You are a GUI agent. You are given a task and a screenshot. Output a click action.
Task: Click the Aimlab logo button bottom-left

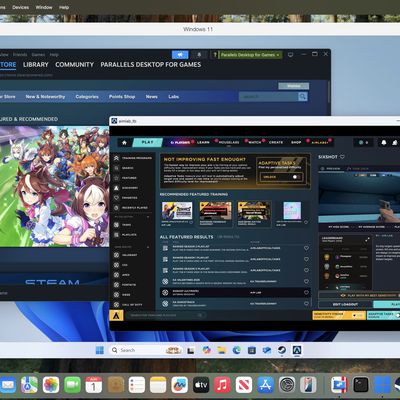(116, 315)
